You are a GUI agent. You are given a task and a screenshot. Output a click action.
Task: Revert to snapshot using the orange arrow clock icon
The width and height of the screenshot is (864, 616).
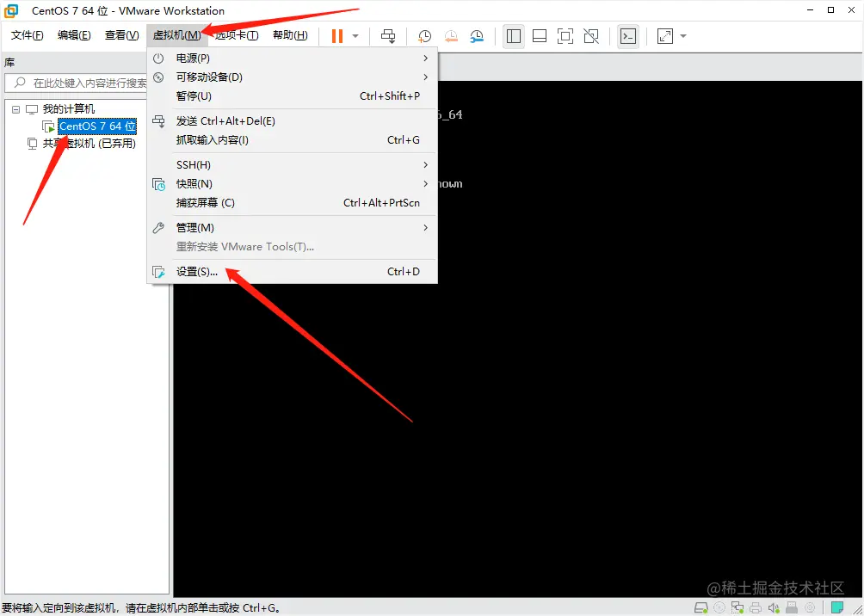451,36
